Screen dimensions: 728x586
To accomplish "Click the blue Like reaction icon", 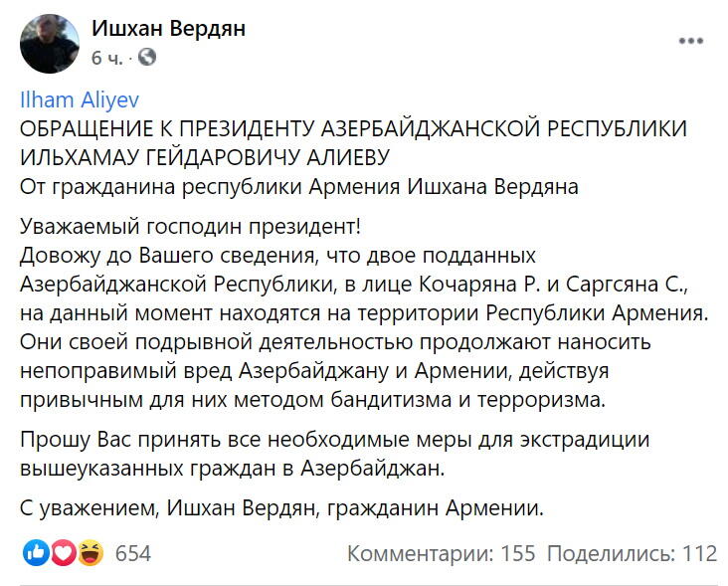I will click(36, 553).
